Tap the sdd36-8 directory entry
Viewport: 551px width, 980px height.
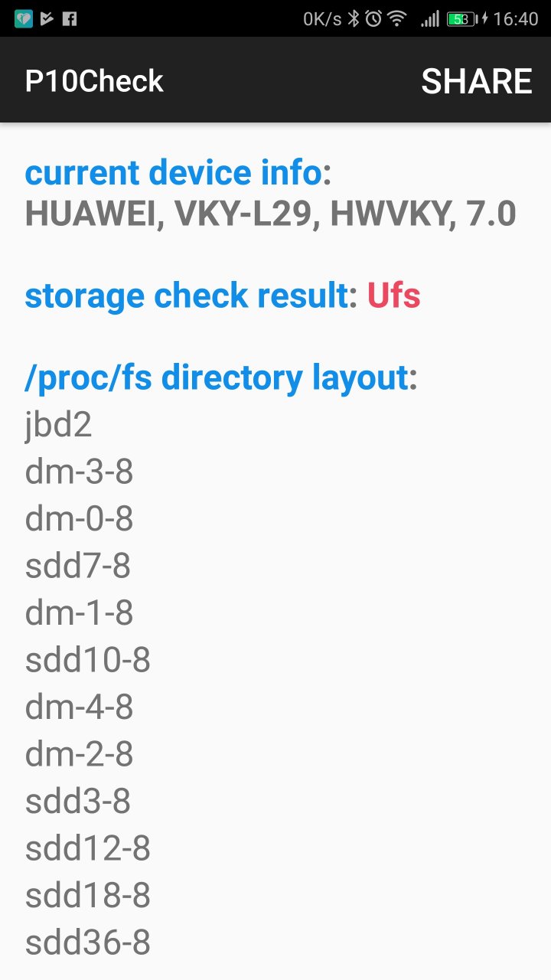pos(88,942)
